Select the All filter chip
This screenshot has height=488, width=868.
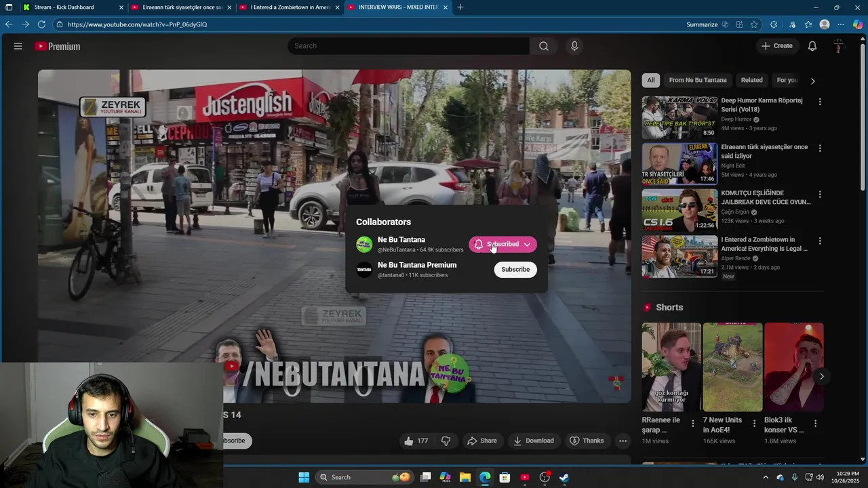[651, 80]
